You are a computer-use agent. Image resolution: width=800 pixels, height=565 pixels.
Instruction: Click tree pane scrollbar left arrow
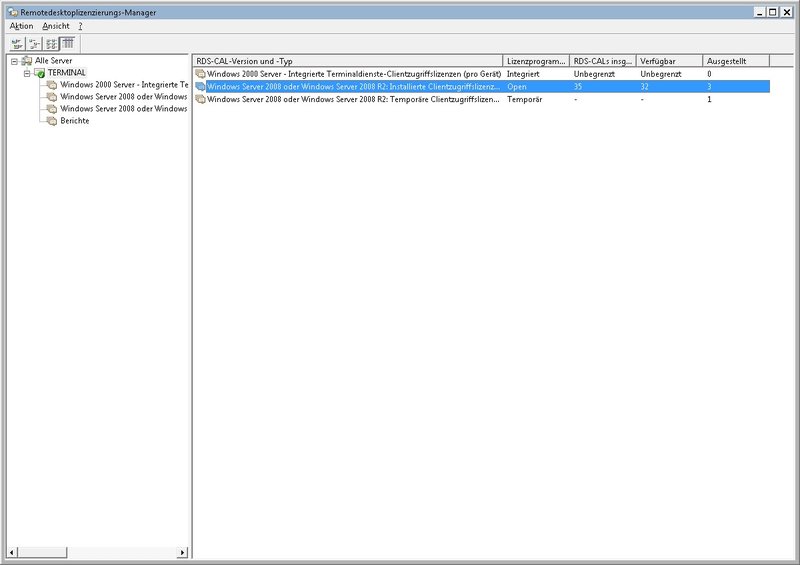click(12, 552)
